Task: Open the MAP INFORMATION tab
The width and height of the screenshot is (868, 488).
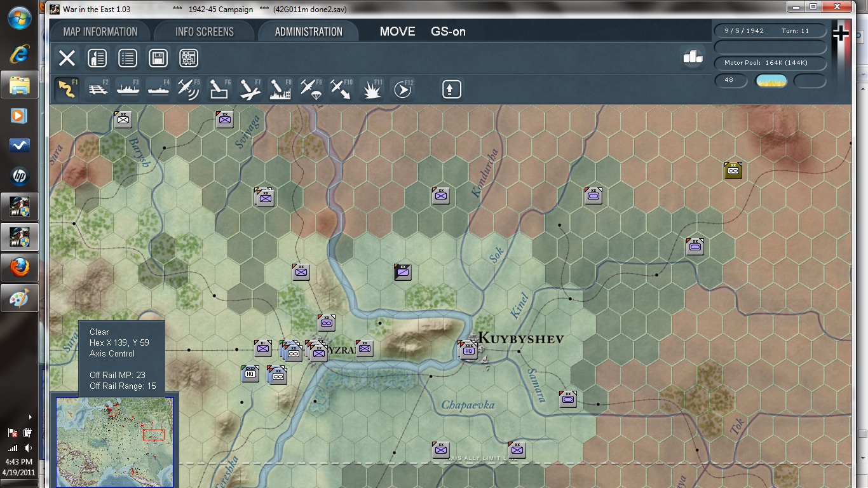Action: [100, 32]
